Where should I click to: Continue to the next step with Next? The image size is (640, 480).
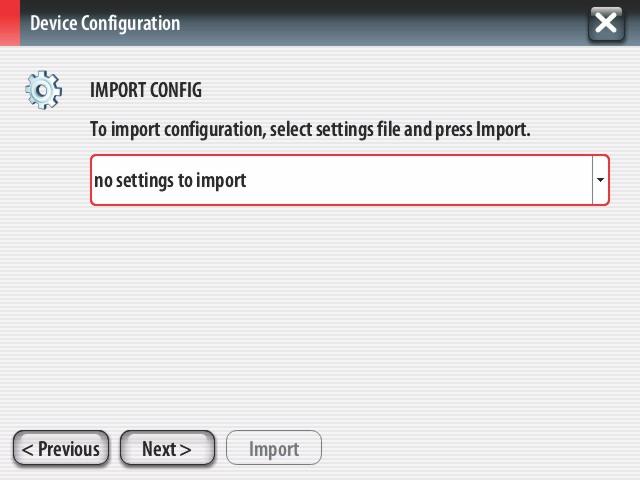[x=167, y=448]
